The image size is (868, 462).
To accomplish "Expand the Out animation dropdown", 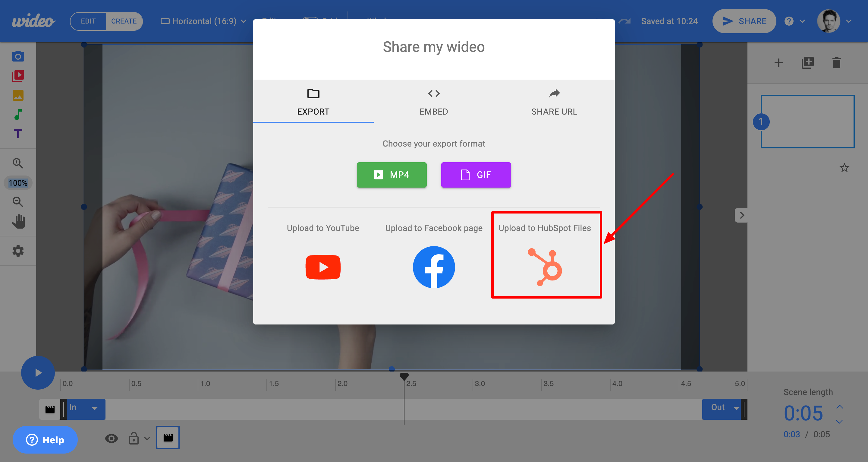I will pos(736,408).
